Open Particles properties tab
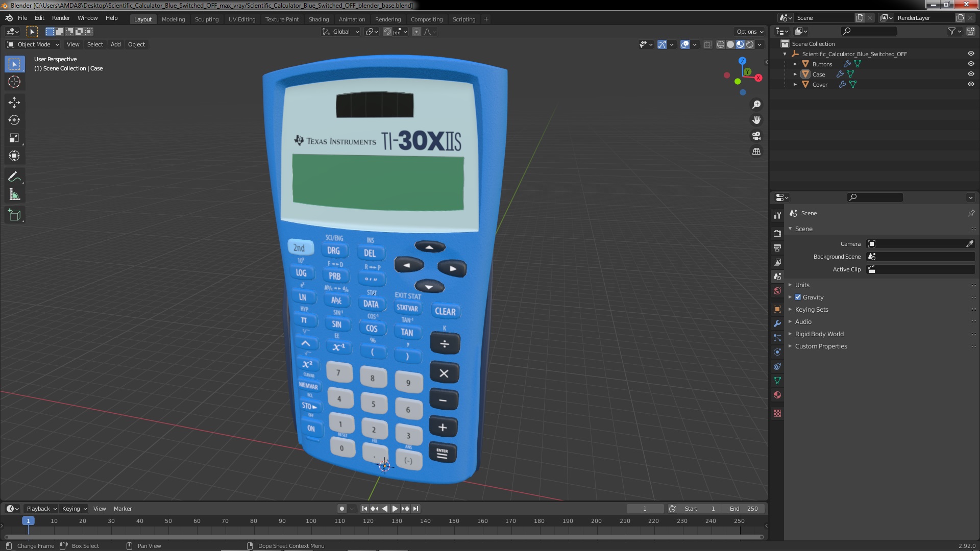 [777, 338]
